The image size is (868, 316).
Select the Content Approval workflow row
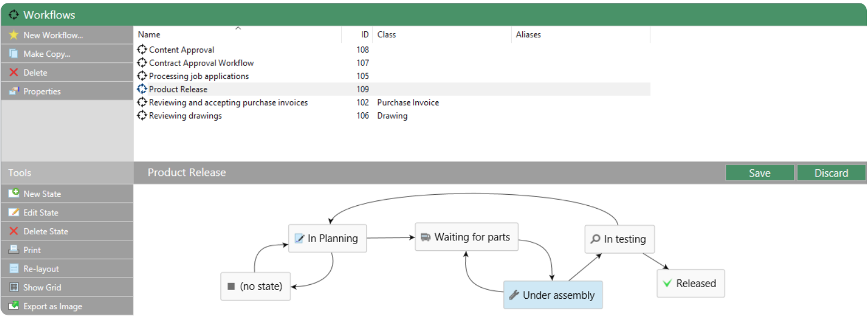click(392, 50)
